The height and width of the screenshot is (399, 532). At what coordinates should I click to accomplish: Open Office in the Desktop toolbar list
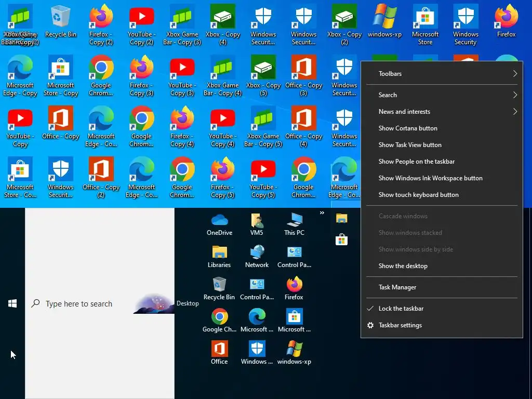click(x=220, y=353)
